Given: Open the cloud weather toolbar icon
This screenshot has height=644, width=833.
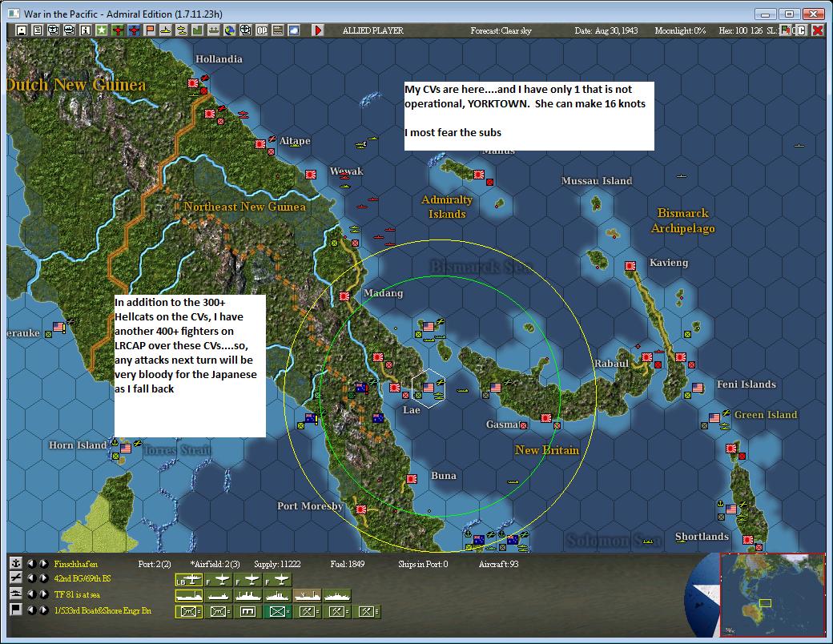Looking at the screenshot, I should (x=294, y=30).
